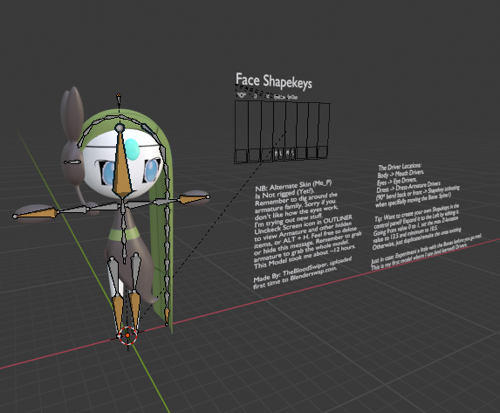
Task: Select the first slider handle in Face Shapekeys panel
Action: (x=241, y=156)
